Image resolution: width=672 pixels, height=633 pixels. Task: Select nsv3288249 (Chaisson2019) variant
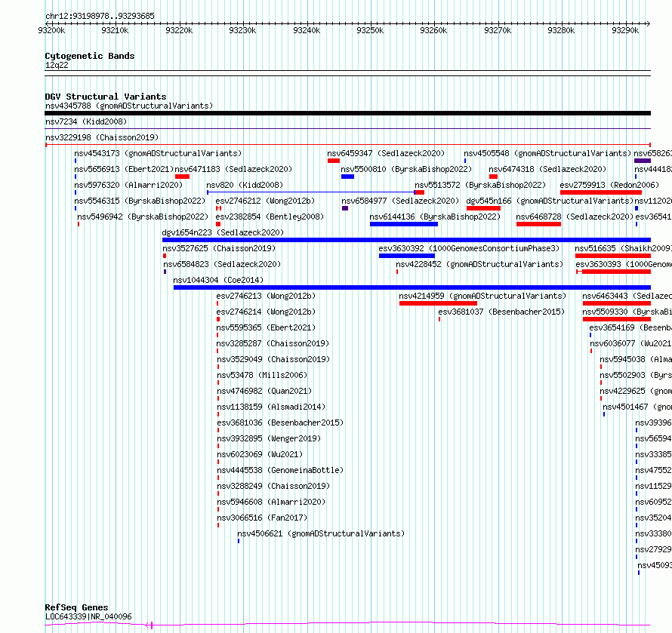tap(273, 486)
